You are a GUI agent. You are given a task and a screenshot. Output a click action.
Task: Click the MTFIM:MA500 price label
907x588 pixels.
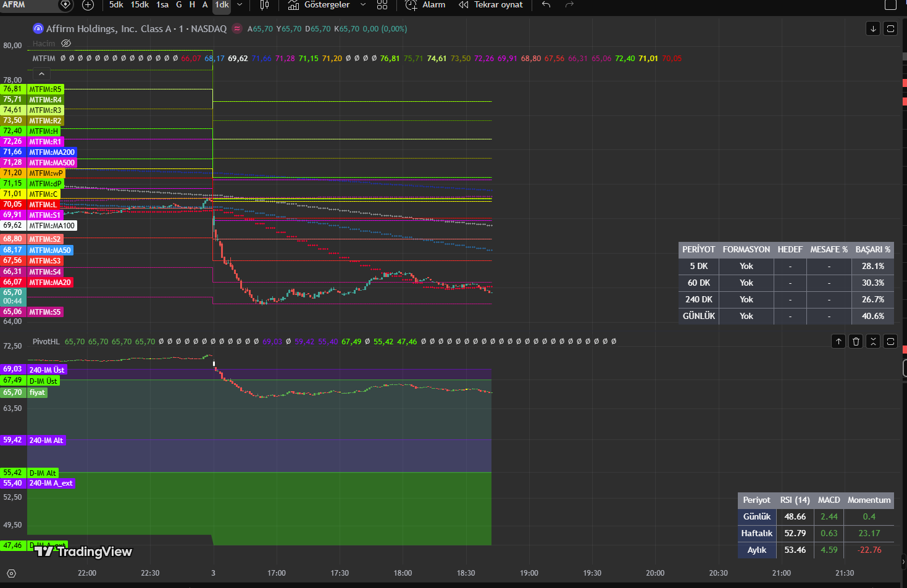(x=52, y=163)
